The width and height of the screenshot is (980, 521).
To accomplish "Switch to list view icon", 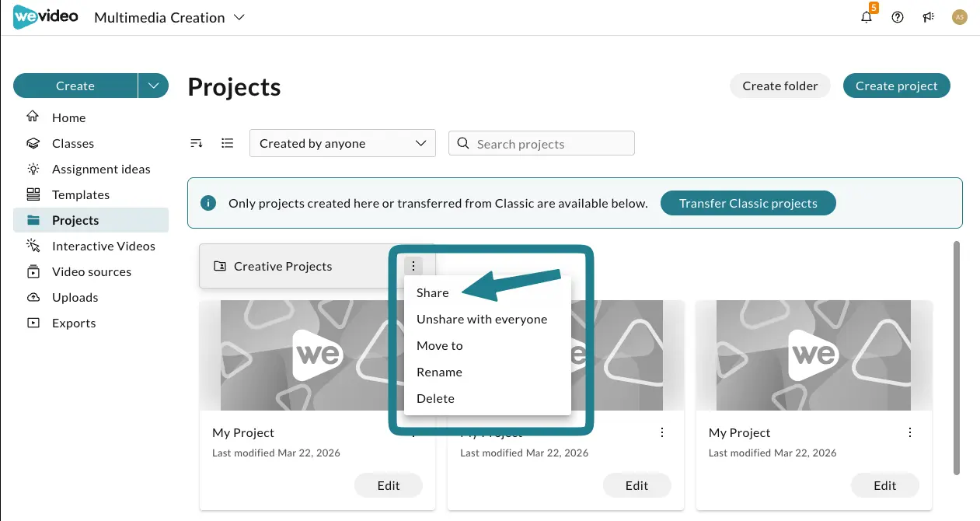I will [227, 143].
